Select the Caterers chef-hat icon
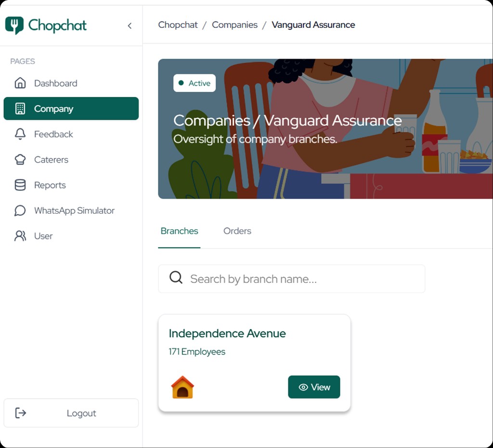Screen dimensions: 493x448 point(20,159)
